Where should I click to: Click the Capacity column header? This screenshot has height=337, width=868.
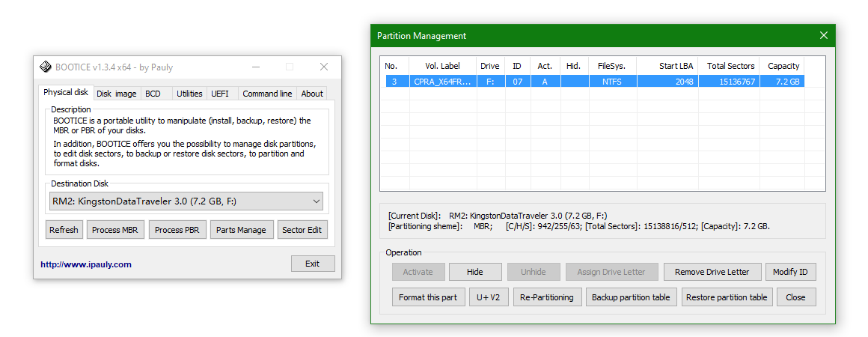pyautogui.click(x=782, y=66)
